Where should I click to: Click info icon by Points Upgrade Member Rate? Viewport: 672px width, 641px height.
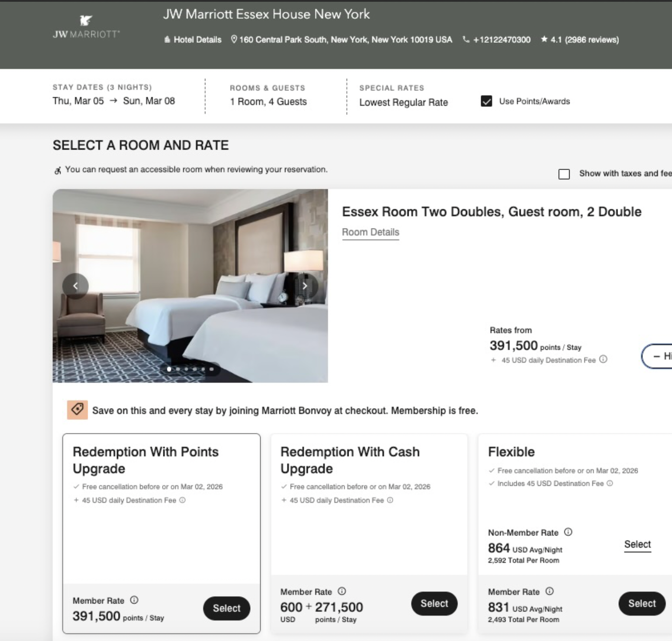(x=134, y=600)
